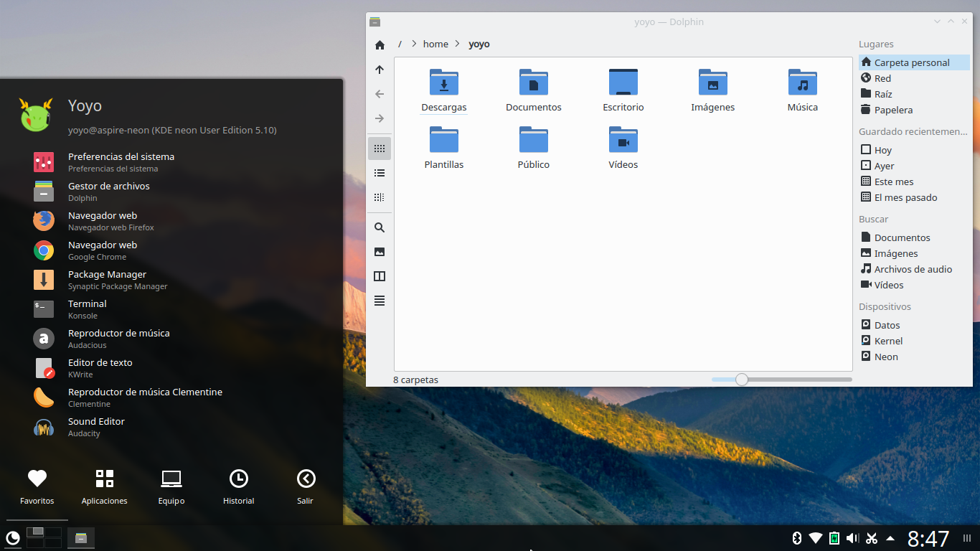Expand the chevron between home and yoyo
Viewport: 980px width, 551px height.
click(x=458, y=44)
